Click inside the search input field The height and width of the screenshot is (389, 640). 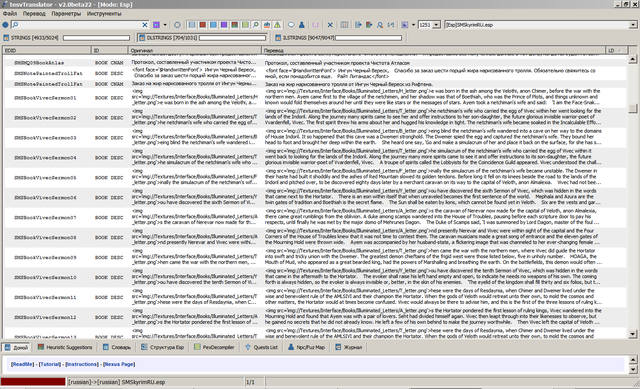click(x=80, y=25)
